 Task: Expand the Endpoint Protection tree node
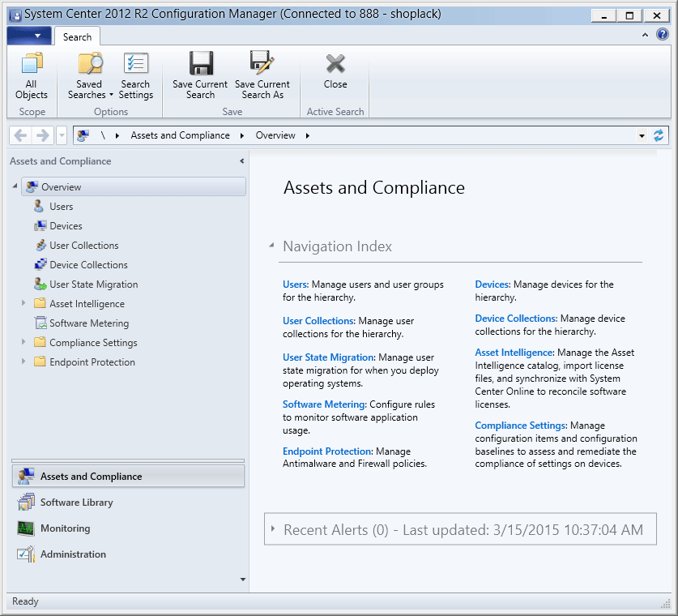click(23, 361)
